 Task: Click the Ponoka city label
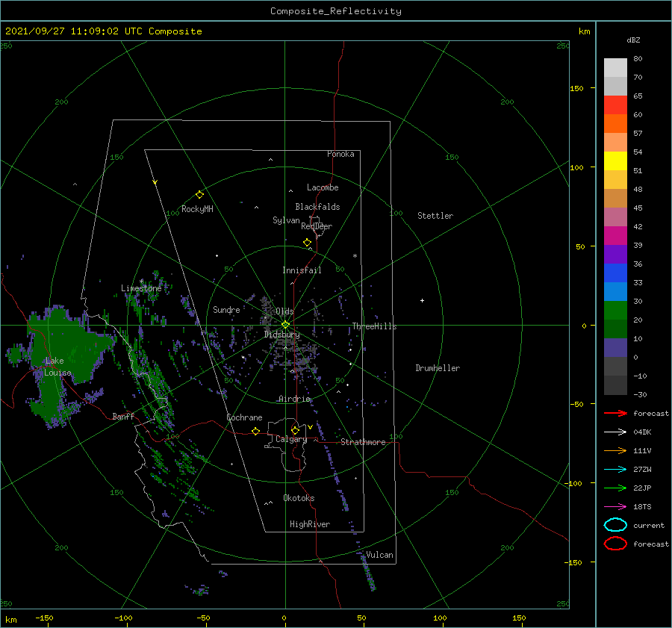tap(340, 154)
